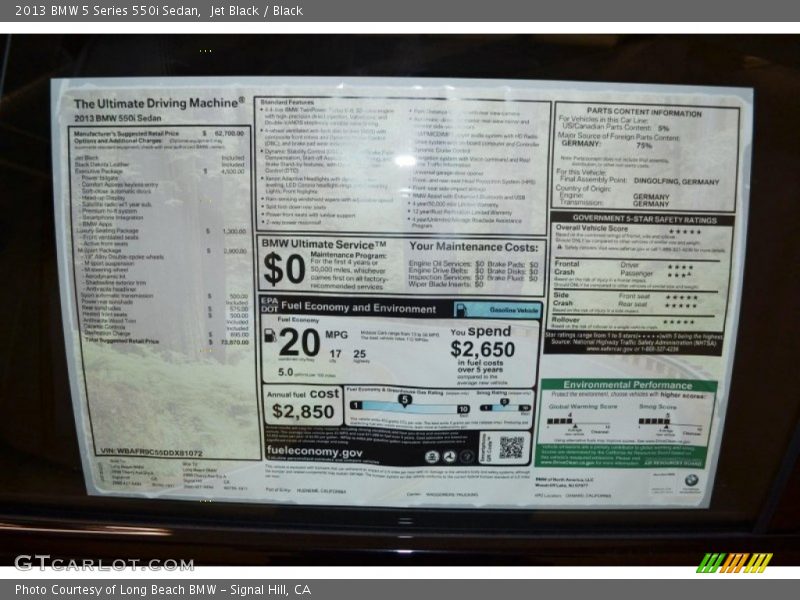This screenshot has height=600, width=800.
Task: Click 'Manufacturer's Suggested Retail Price' line
Action: coord(159,134)
